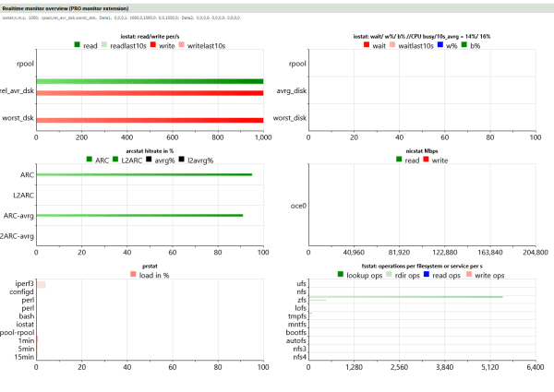The width and height of the screenshot is (554, 392).
Task: Click the 'iostat: wait/ w%/ b%' chart title
Action: tap(422, 36)
